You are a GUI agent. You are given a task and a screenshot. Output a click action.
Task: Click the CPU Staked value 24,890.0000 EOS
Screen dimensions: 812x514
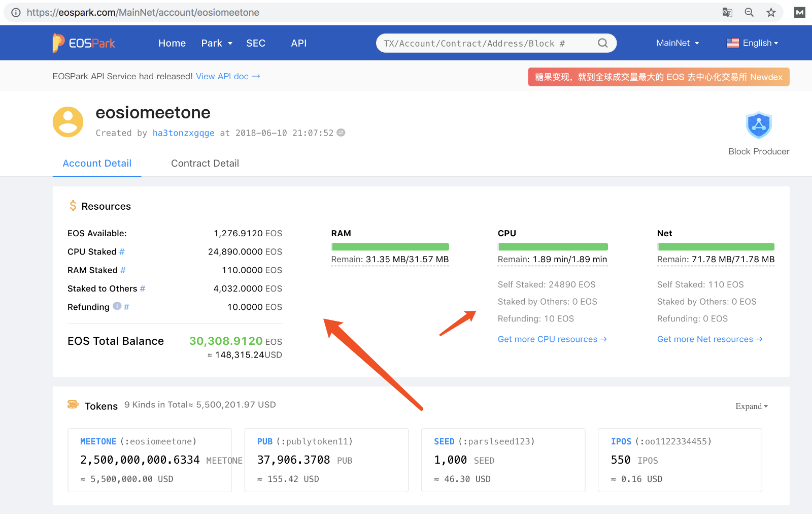(245, 252)
